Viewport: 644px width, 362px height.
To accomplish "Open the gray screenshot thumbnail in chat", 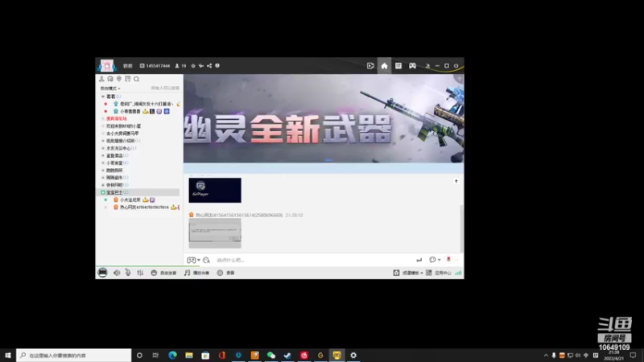I will [x=215, y=233].
